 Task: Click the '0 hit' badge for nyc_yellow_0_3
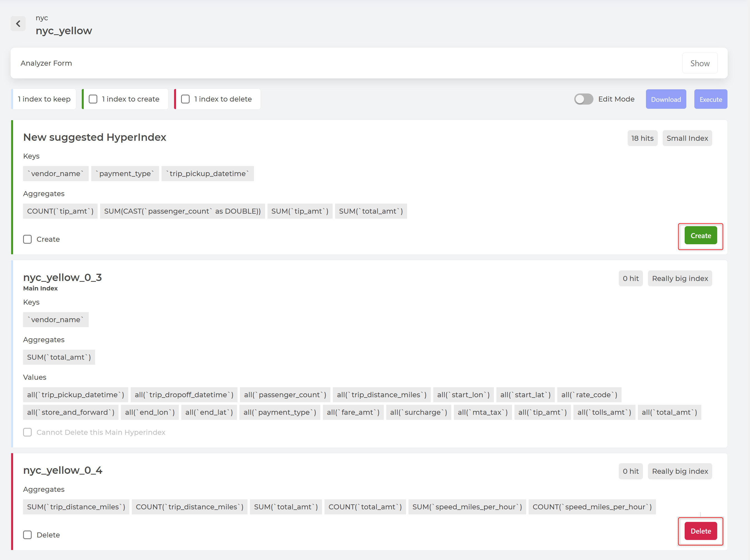[630, 278]
